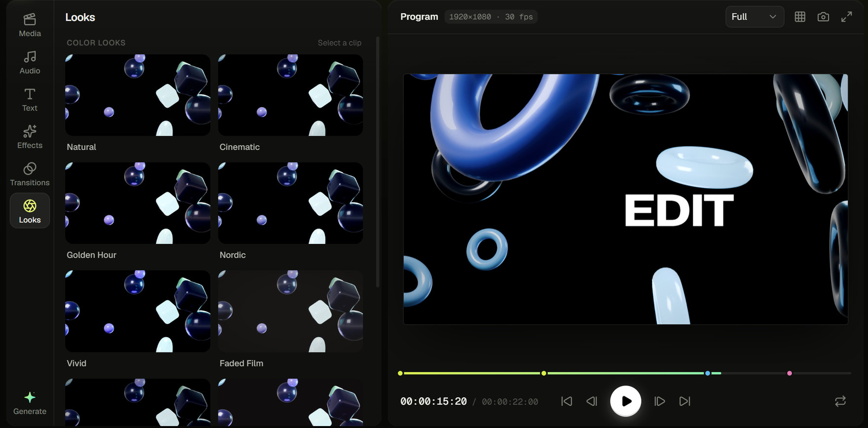
Task: Click the Generate sparkle button
Action: (30, 403)
